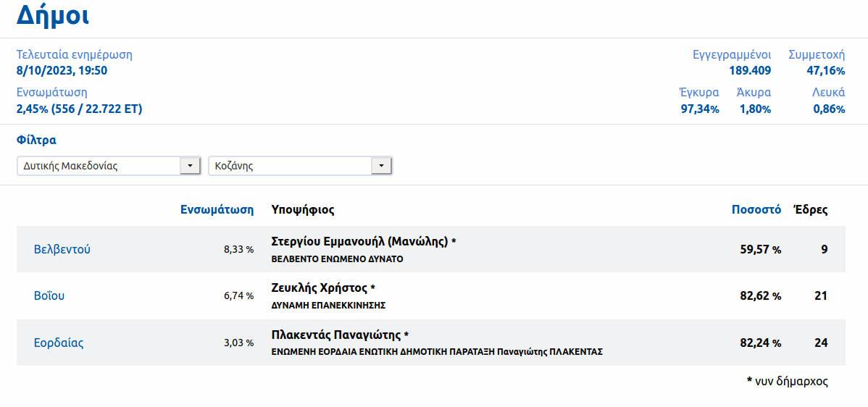
Task: Click the Άκυρα value 1,80%
Action: pos(755,109)
